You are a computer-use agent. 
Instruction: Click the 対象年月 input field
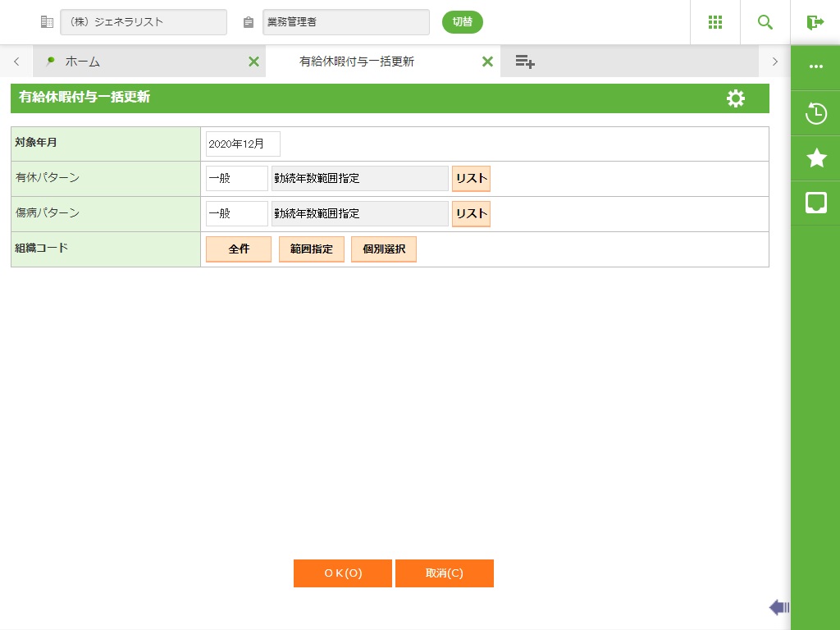tap(243, 144)
